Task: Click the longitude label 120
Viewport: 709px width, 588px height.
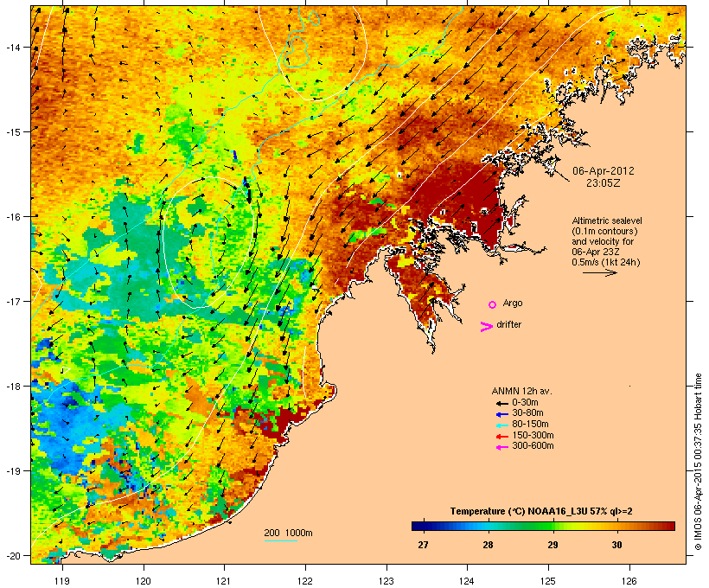Action: click(x=144, y=581)
